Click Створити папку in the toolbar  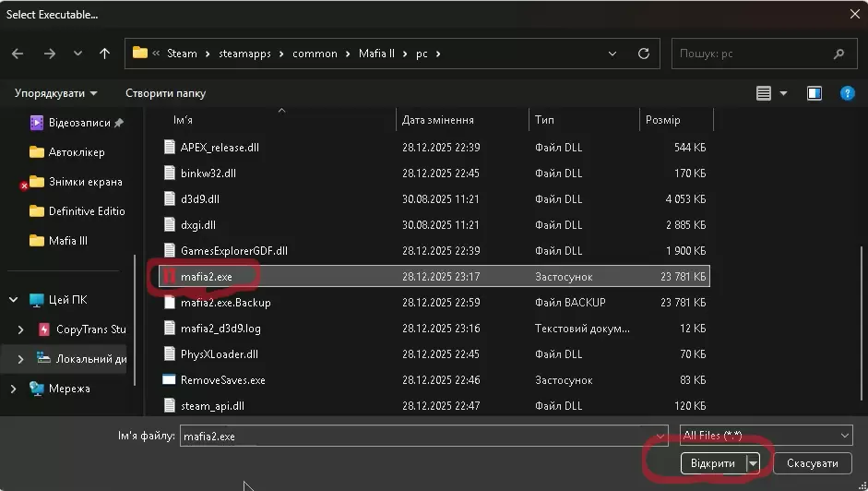click(x=166, y=93)
